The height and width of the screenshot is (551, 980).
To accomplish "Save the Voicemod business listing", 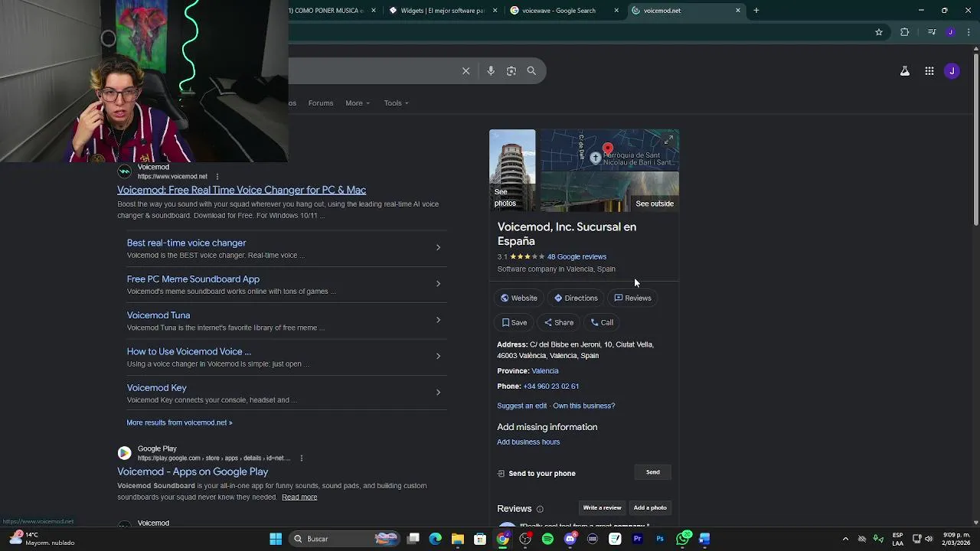I will pos(514,323).
